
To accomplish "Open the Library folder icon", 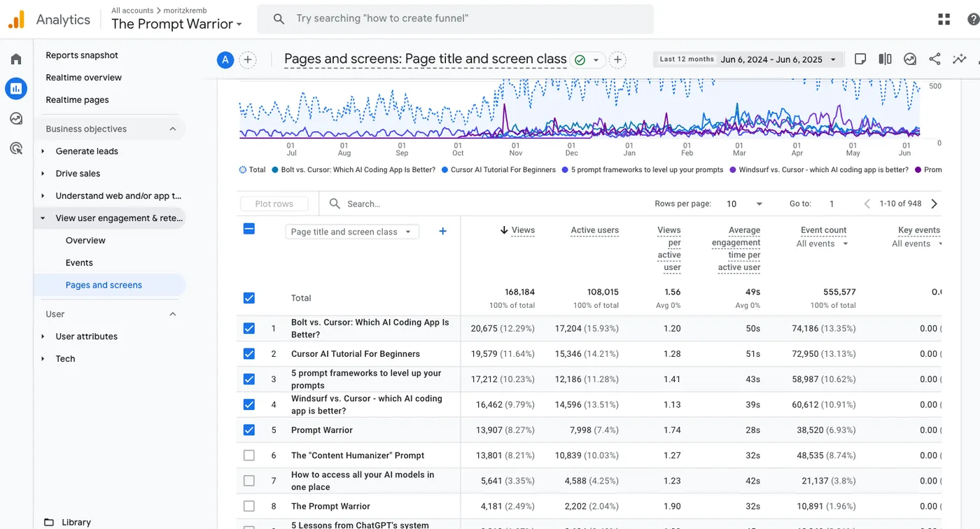I will click(x=49, y=522).
